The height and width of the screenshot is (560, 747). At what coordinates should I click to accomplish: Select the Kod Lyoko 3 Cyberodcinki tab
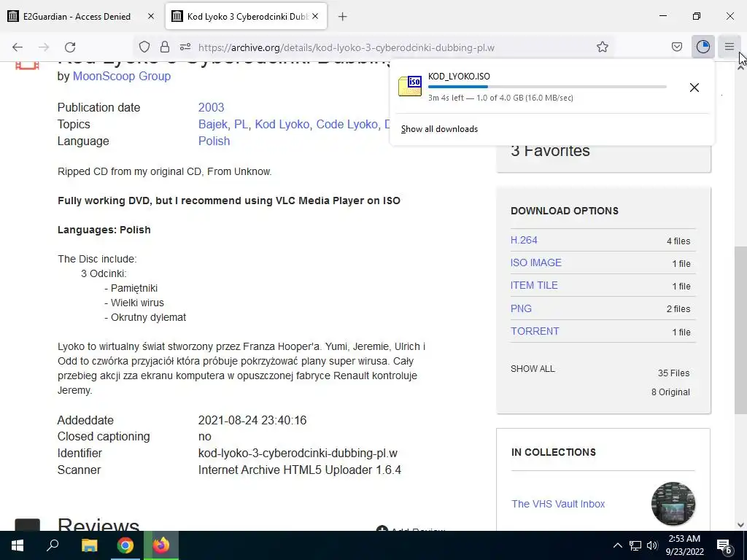tap(247, 17)
